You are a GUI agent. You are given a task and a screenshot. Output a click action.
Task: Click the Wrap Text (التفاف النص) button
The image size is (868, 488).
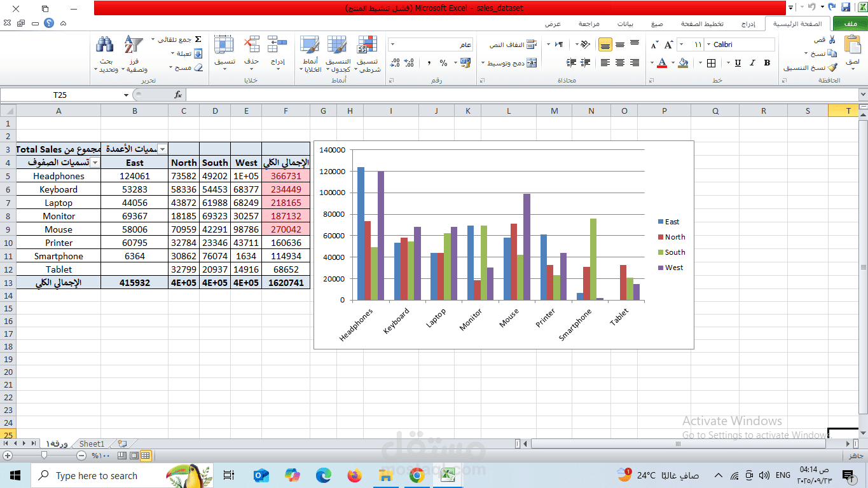513,44
